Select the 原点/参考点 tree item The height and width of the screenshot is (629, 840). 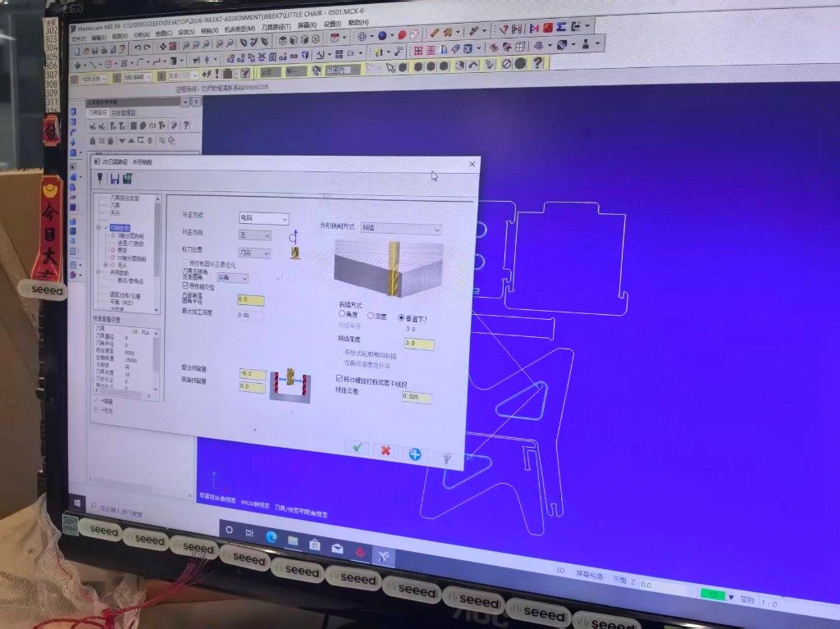pyautogui.click(x=130, y=280)
